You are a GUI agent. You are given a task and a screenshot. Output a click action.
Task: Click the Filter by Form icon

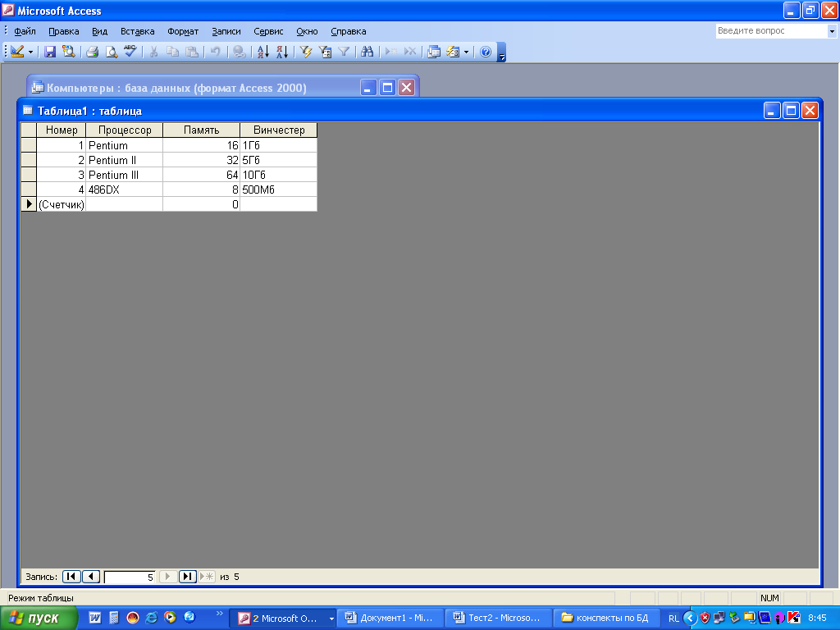[x=325, y=52]
